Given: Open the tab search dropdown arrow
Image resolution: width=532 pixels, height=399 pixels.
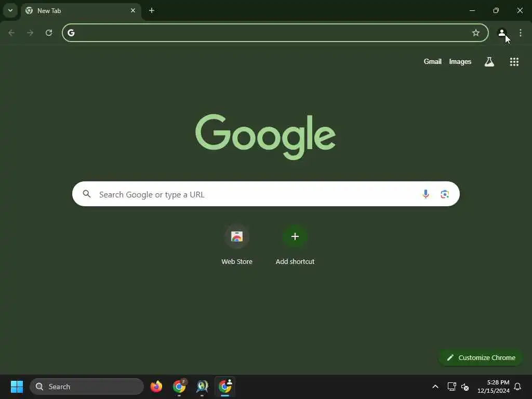Looking at the screenshot, I should (x=10, y=10).
